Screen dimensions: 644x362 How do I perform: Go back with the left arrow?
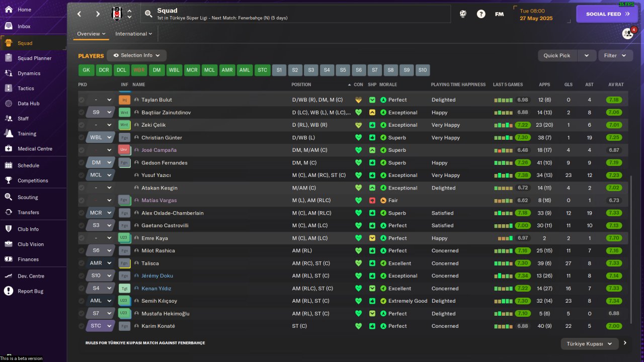pos(79,14)
